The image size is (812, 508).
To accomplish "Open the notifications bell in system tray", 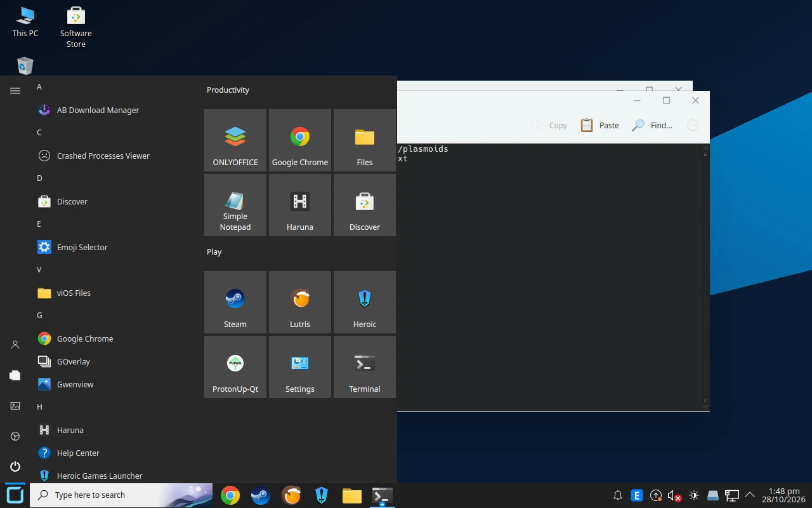I will click(618, 495).
